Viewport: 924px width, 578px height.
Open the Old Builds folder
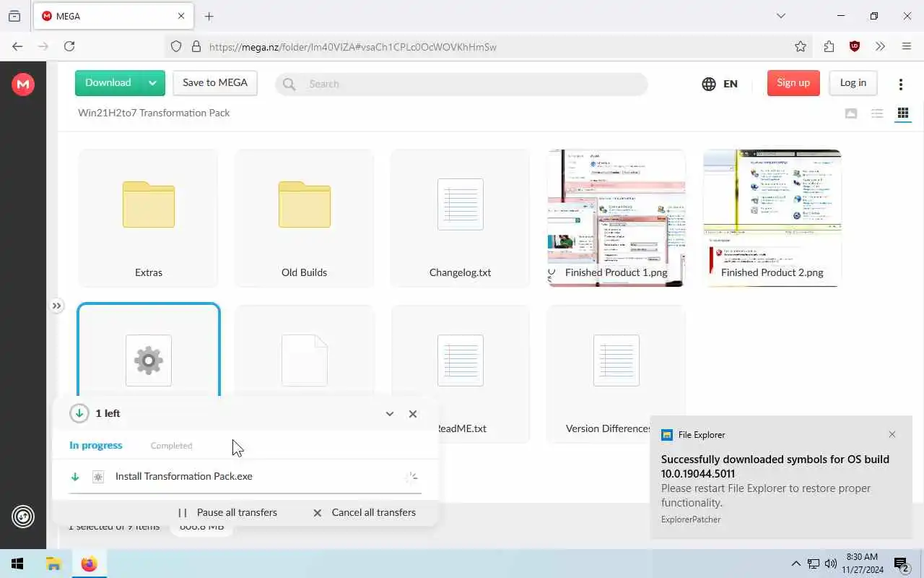tap(305, 218)
